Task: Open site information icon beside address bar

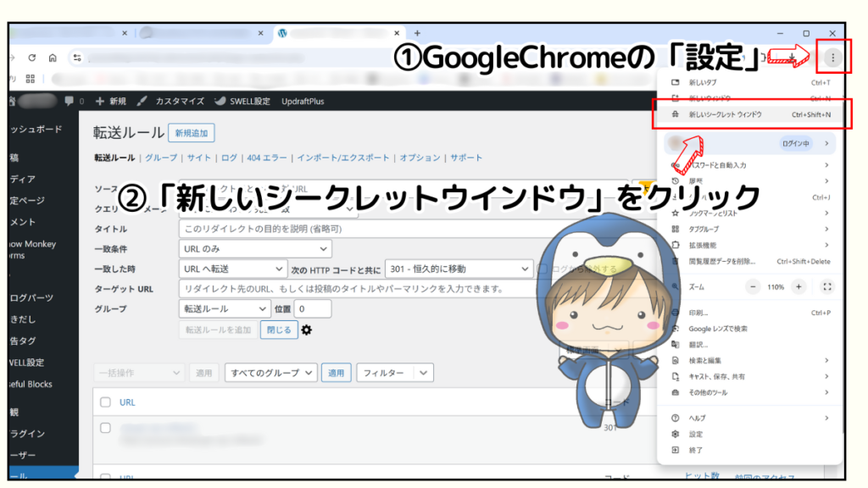Action: click(x=77, y=58)
